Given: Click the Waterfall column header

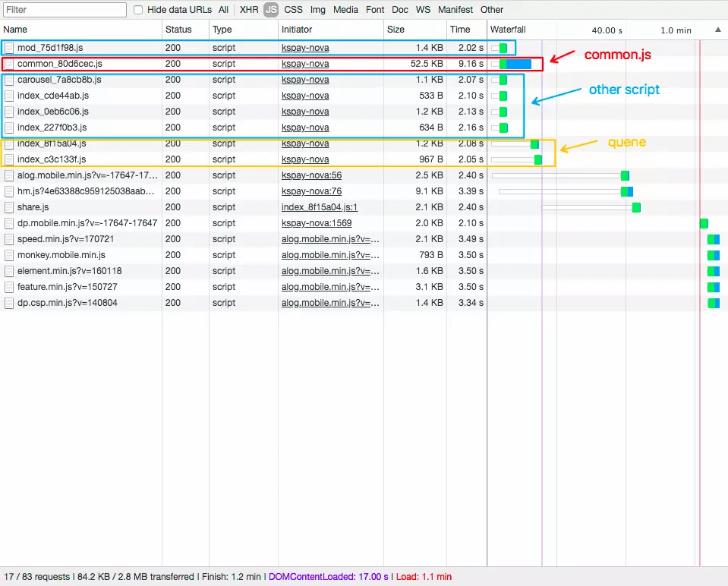Looking at the screenshot, I should 508,30.
